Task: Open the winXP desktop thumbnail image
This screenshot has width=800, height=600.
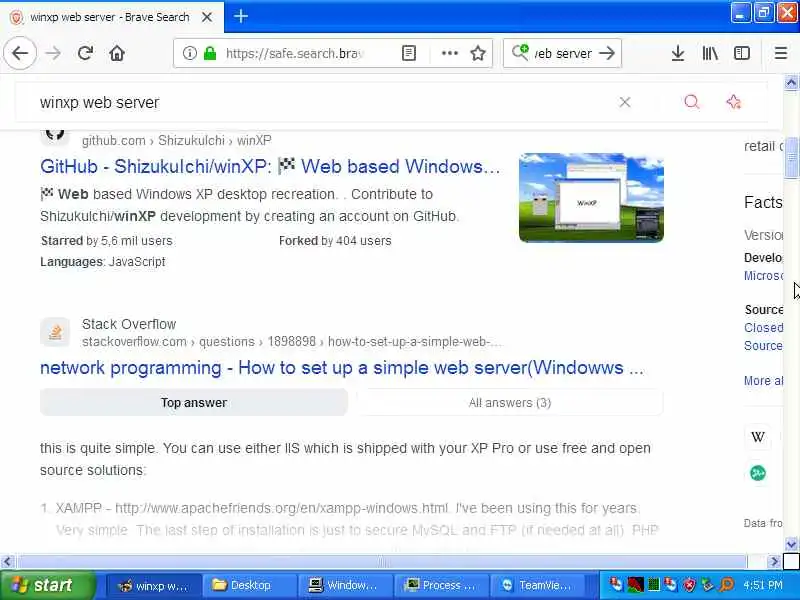Action: tap(591, 197)
